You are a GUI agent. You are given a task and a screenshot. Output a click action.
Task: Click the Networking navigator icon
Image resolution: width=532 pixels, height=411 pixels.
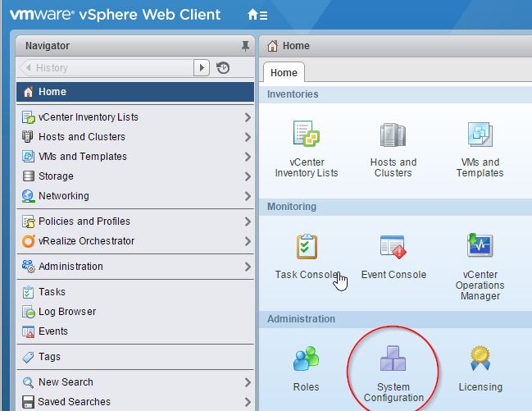point(28,196)
